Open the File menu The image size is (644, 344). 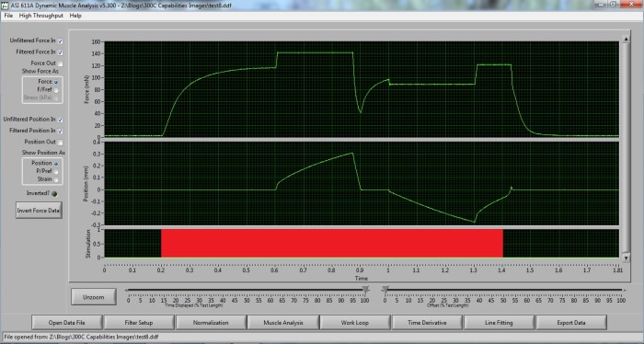pos(8,16)
